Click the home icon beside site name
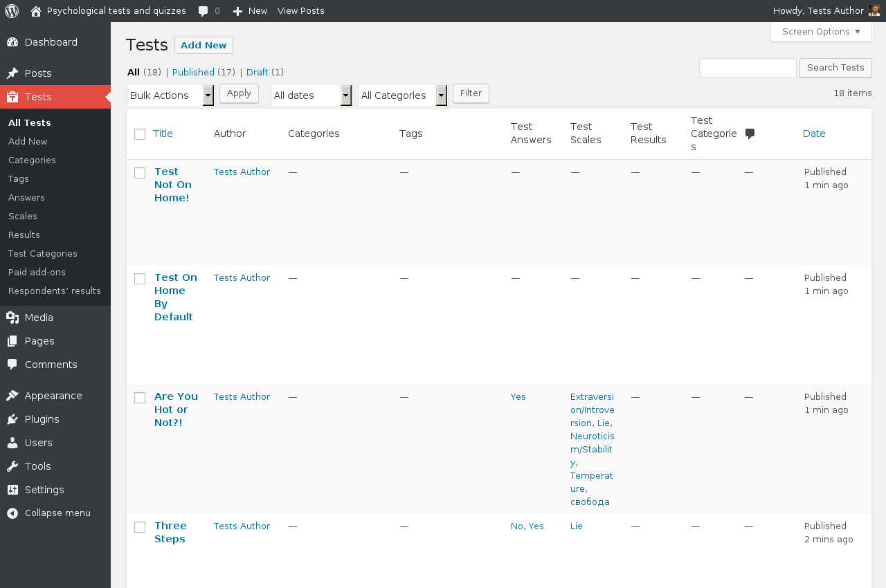This screenshot has width=886, height=588. (x=36, y=11)
